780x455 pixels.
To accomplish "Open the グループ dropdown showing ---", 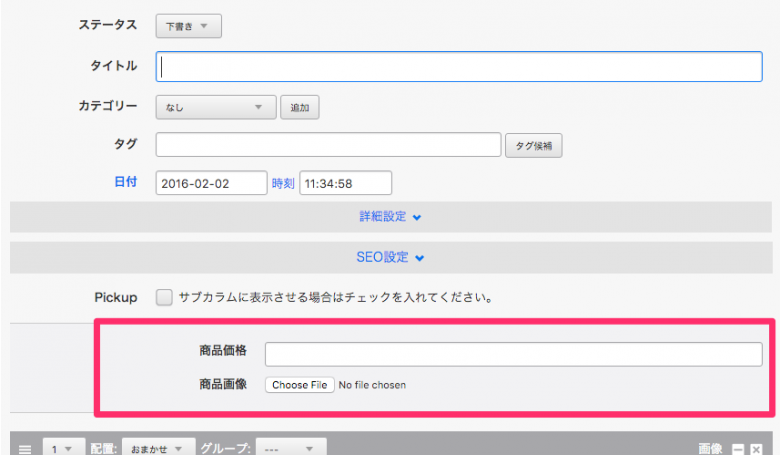I will 291,448.
